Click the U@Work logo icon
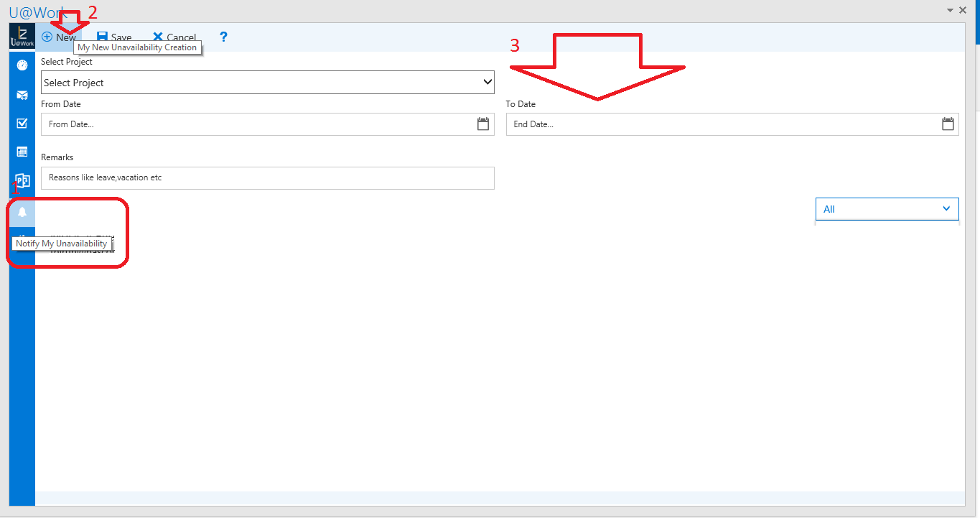 pos(22,37)
